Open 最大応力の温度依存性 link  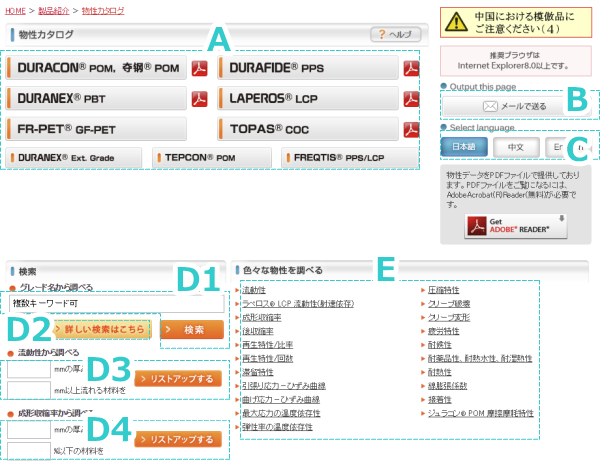[x=281, y=413]
